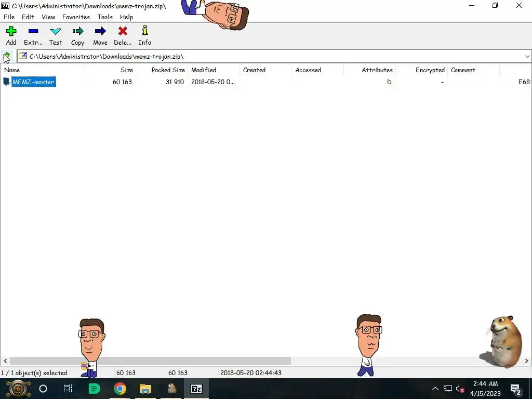
Task: Open the green chat app on taskbar
Action: click(x=94, y=389)
